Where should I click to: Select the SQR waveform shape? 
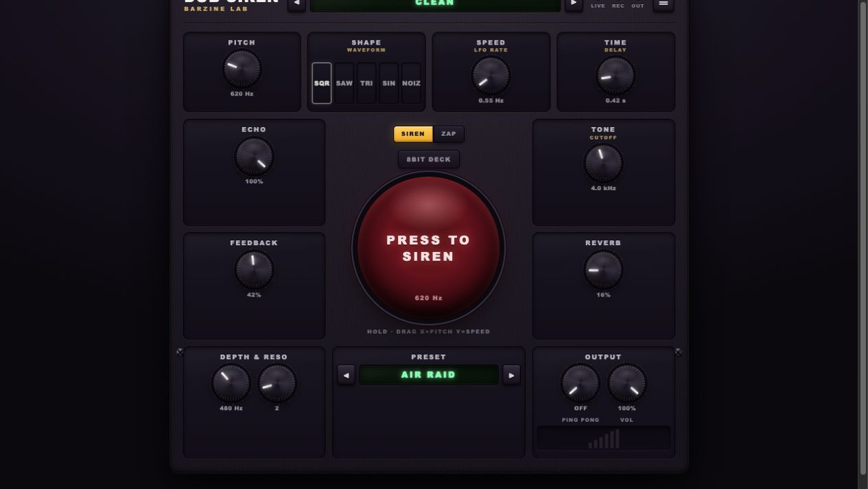[322, 83]
